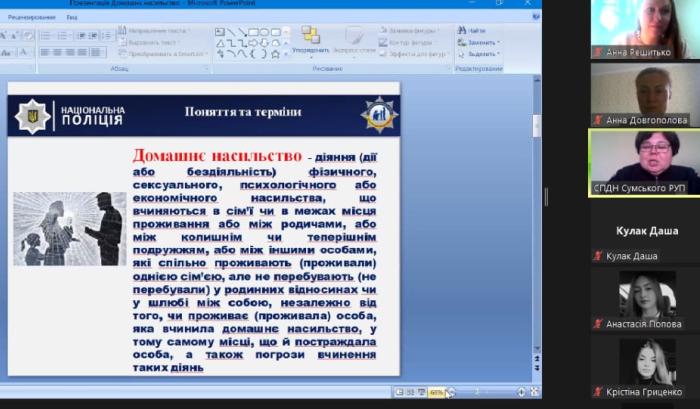Open the Рисование dialog launcher
Screen dimensions: 700x409
coord(449,69)
